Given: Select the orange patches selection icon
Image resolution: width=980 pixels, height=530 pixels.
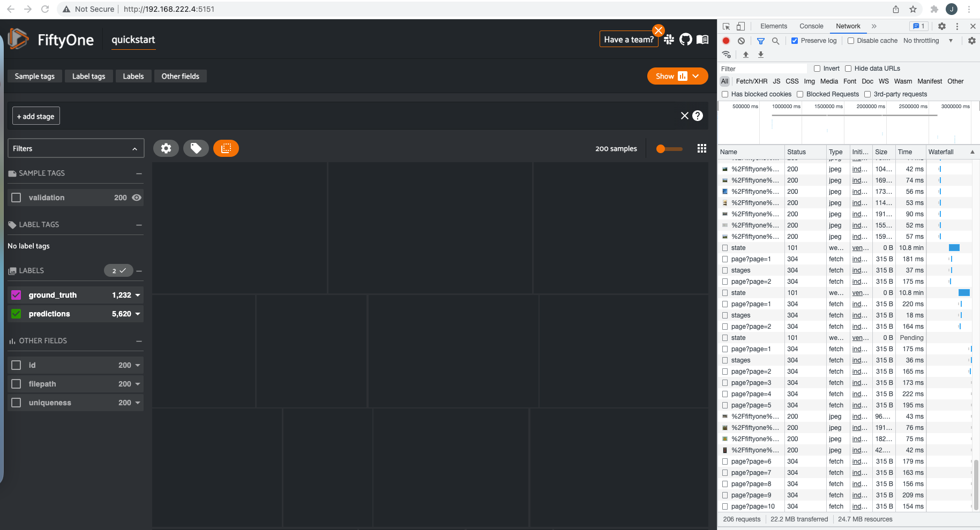Looking at the screenshot, I should 226,148.
